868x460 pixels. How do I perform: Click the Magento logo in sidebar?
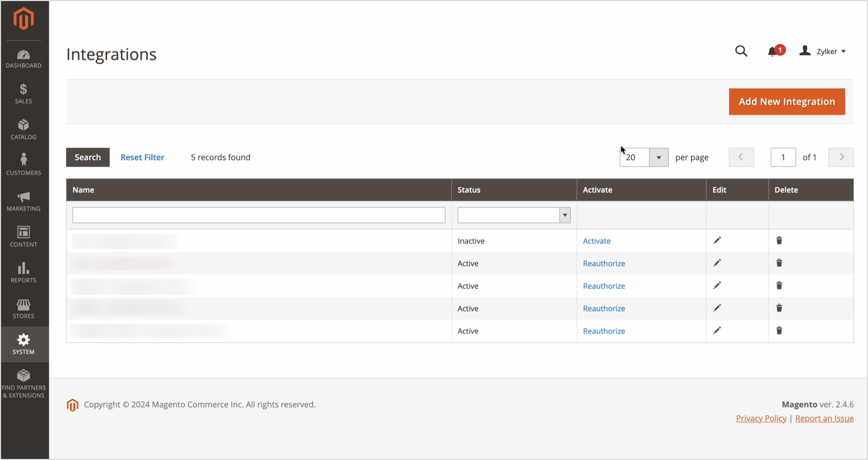pos(24,19)
